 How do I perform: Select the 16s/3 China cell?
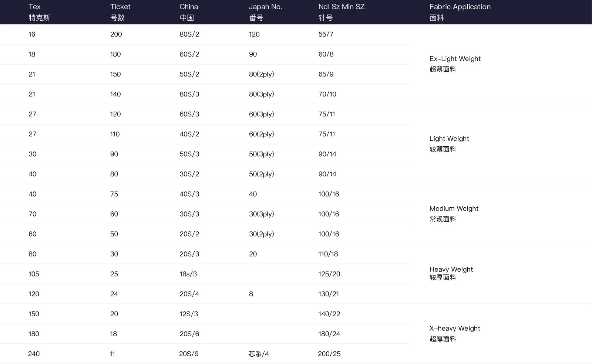point(188,274)
